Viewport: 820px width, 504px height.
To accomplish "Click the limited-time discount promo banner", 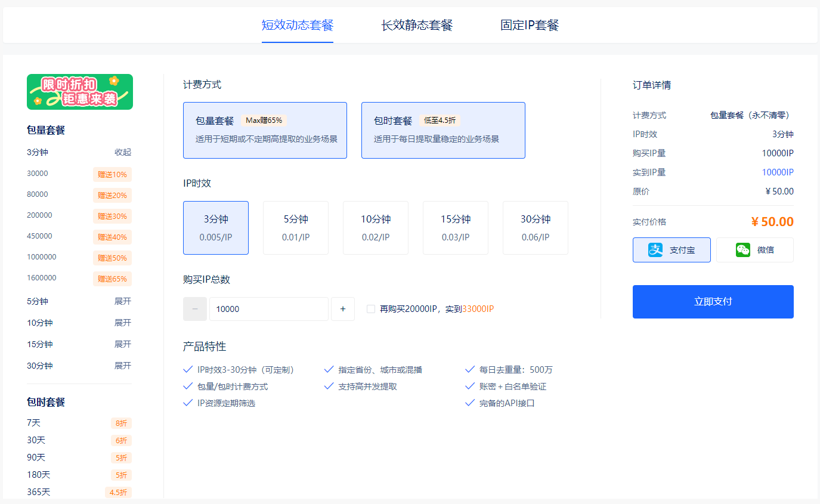I will (79, 91).
